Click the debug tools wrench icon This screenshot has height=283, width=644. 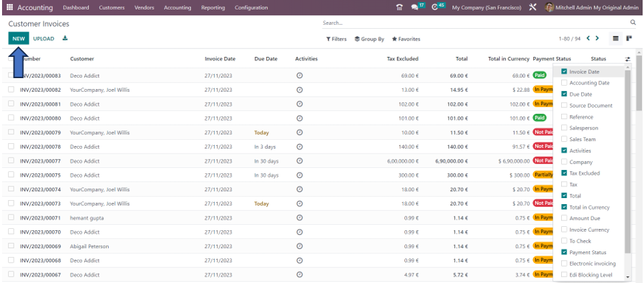(532, 8)
